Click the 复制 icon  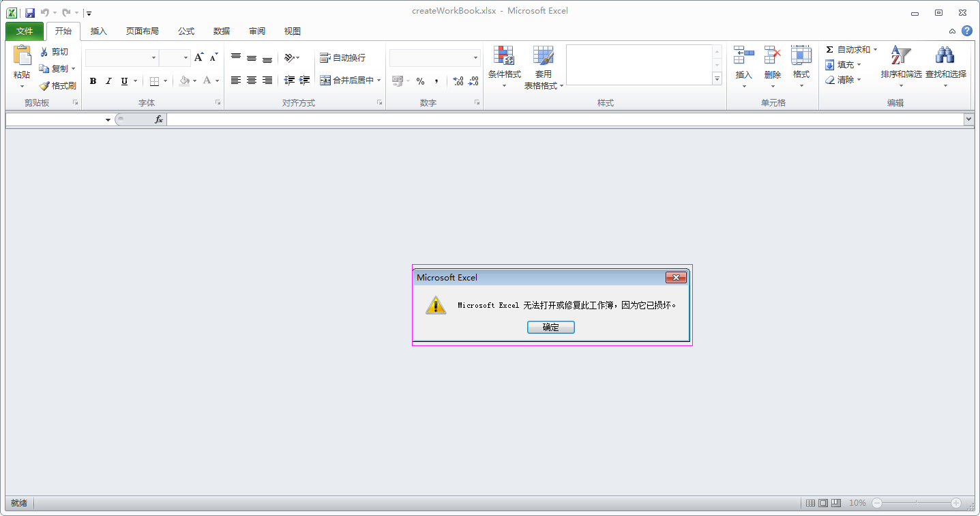pyautogui.click(x=45, y=69)
